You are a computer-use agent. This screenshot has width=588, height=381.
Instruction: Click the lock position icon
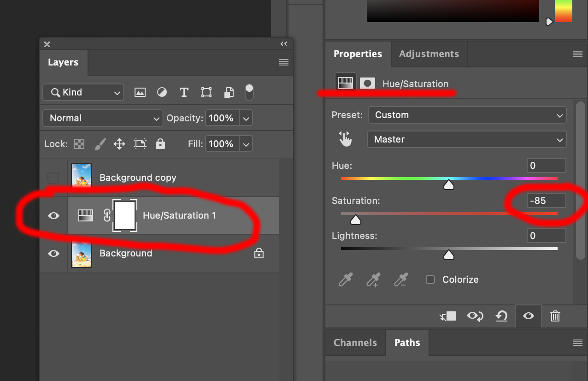pyautogui.click(x=119, y=143)
